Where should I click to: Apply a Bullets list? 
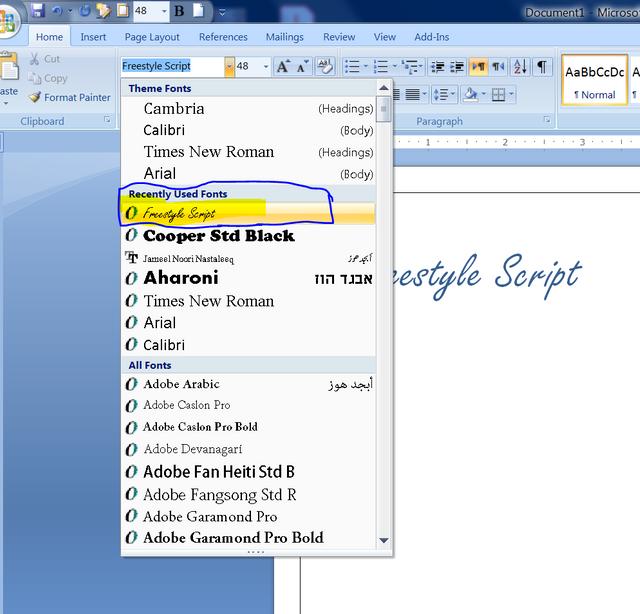pos(352,66)
